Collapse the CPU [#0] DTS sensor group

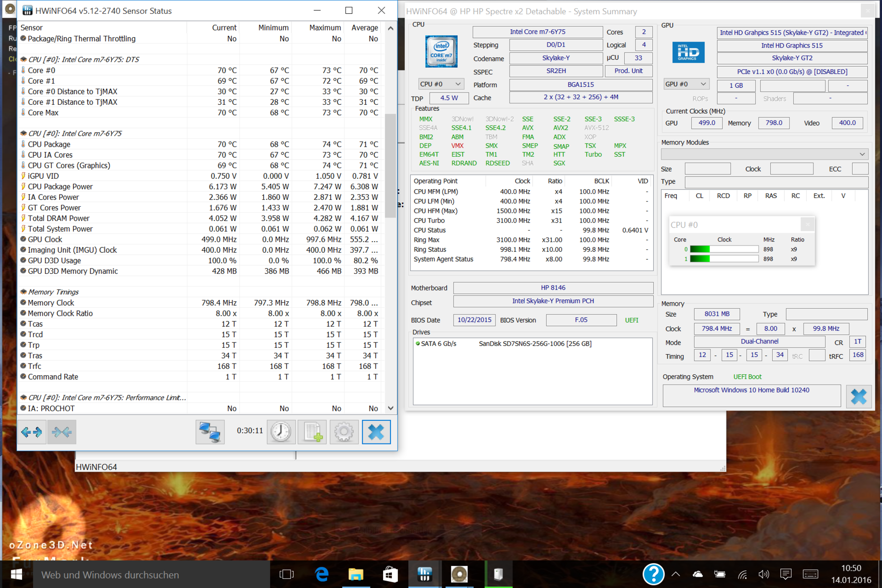click(23, 59)
